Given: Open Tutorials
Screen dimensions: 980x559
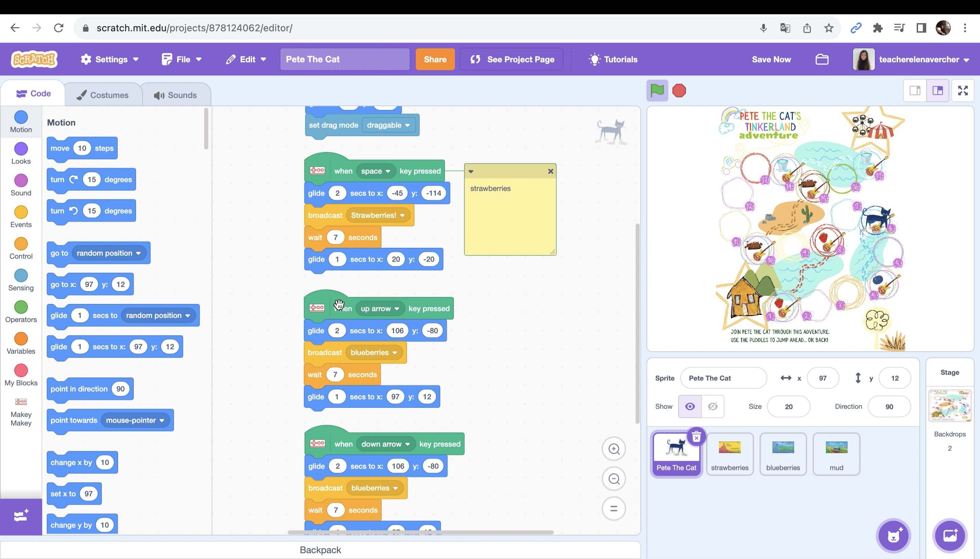Looking at the screenshot, I should point(613,60).
